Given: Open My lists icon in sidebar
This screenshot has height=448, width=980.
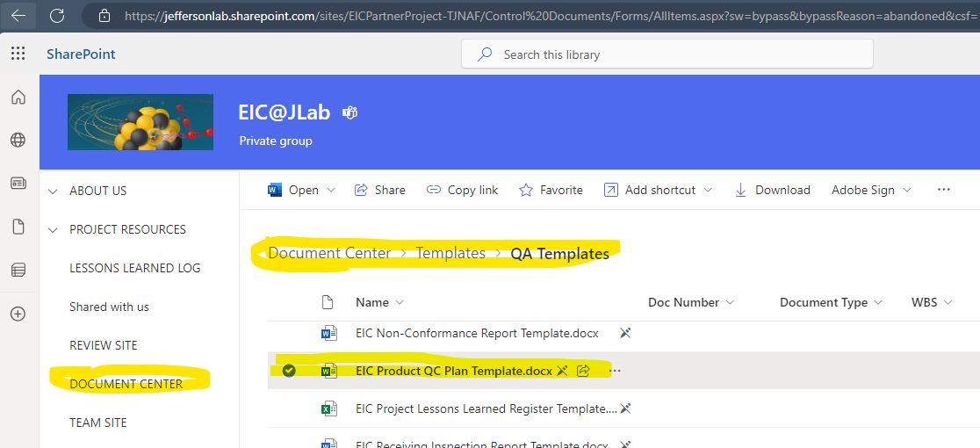Looking at the screenshot, I should pos(18,270).
